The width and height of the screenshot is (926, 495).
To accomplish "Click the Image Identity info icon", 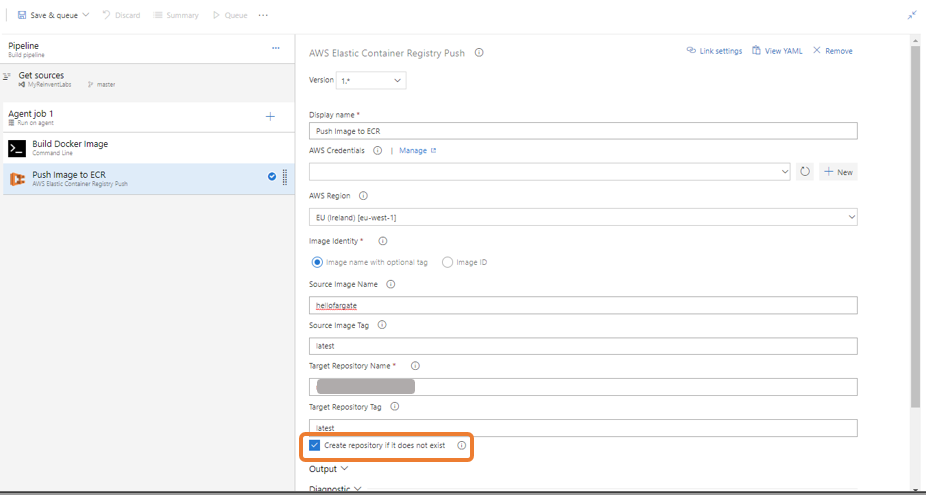I will 383,241.
